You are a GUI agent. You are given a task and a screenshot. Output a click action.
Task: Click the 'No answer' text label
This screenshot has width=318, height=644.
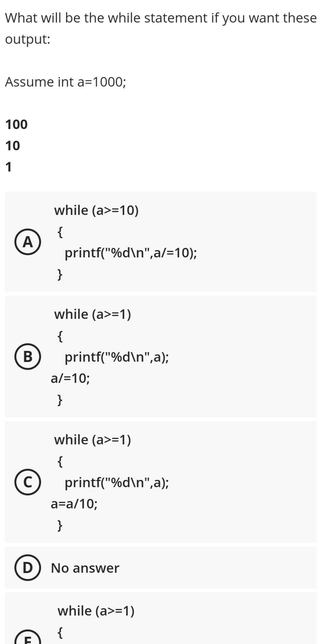point(85,568)
